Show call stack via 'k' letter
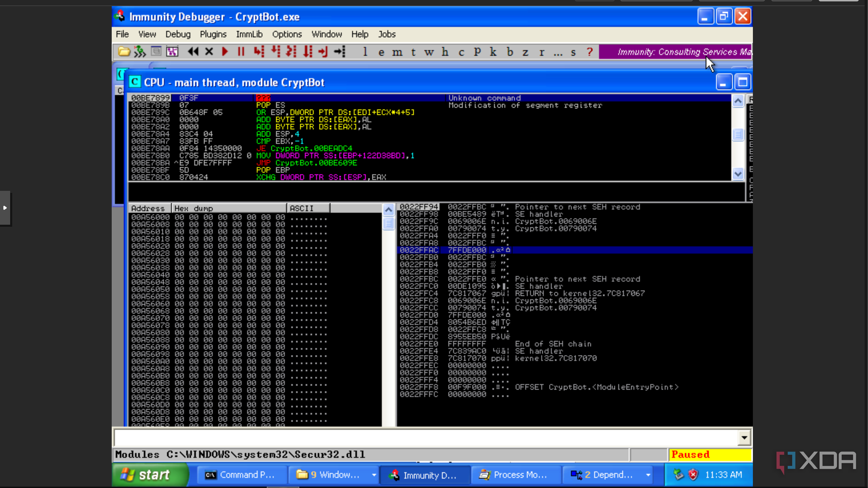The image size is (868, 488). point(493,52)
